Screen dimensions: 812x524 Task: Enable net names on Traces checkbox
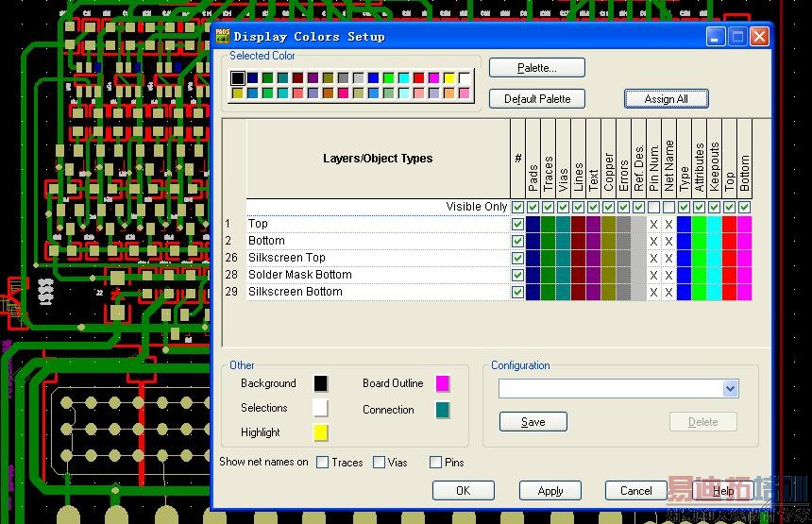[323, 463]
